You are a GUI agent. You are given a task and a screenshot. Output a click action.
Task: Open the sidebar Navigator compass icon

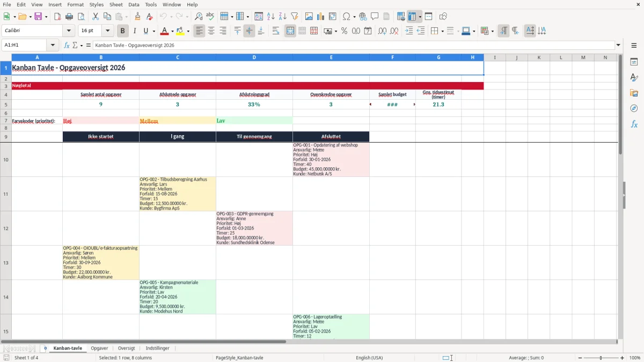[634, 108]
